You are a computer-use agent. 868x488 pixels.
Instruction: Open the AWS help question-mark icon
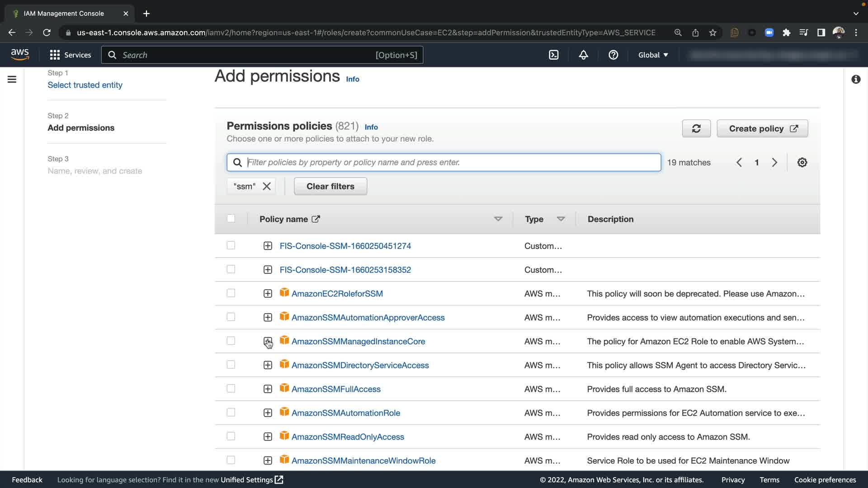click(x=613, y=55)
